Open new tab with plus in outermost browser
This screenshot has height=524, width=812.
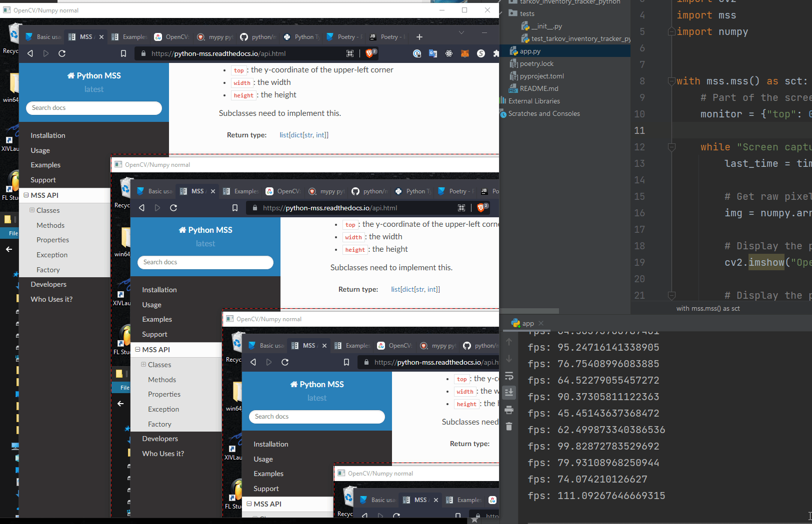[419, 37]
